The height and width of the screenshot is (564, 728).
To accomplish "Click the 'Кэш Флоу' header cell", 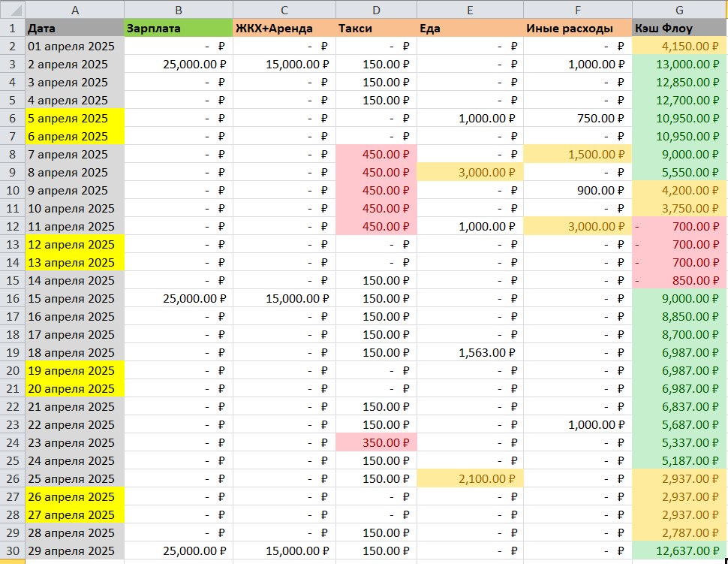I will (679, 28).
